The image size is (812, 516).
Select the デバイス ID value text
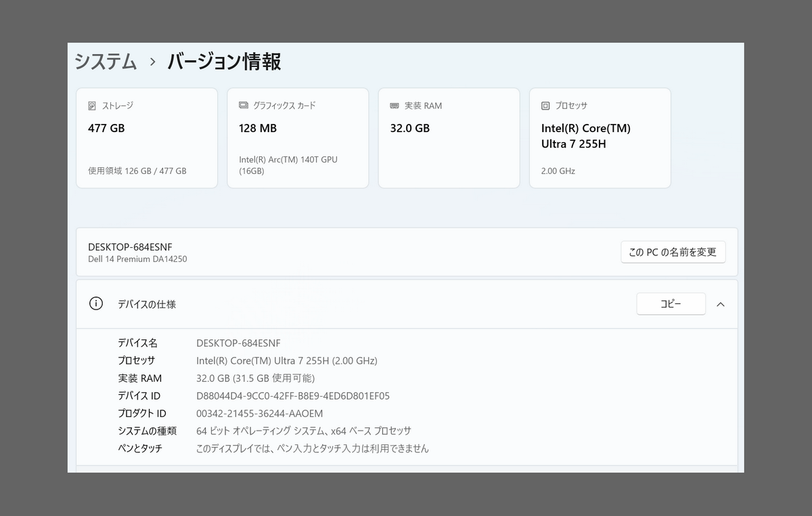(x=292, y=396)
